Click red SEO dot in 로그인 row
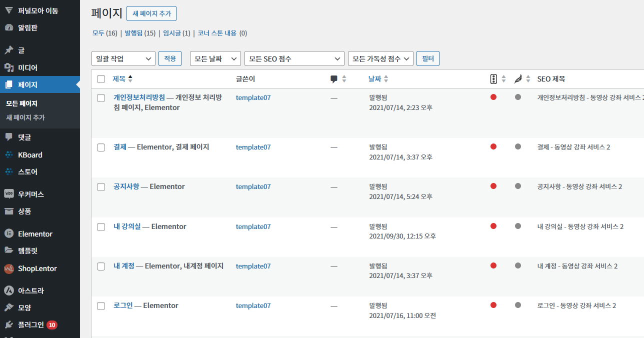This screenshot has width=644, height=338. [493, 305]
